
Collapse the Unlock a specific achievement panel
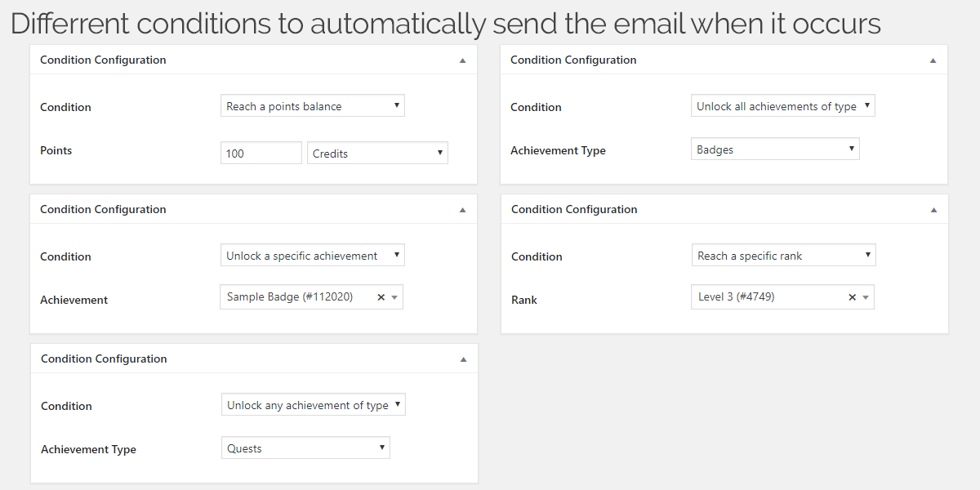point(462,210)
